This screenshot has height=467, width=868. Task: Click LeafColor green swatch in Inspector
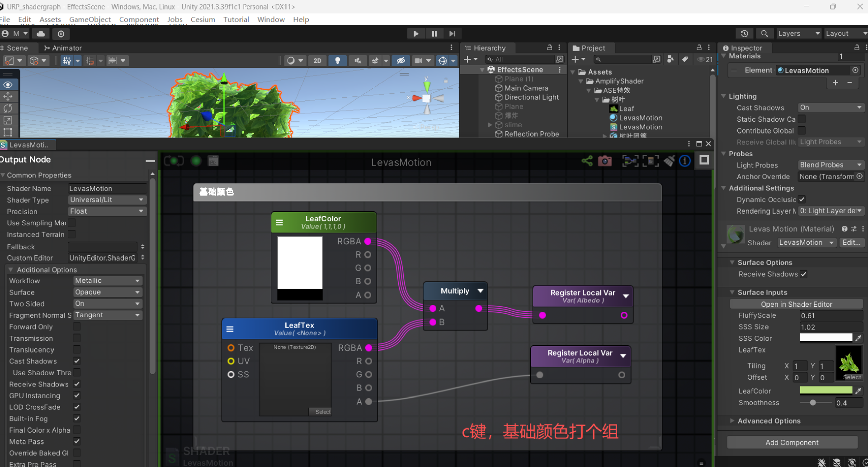point(826,391)
